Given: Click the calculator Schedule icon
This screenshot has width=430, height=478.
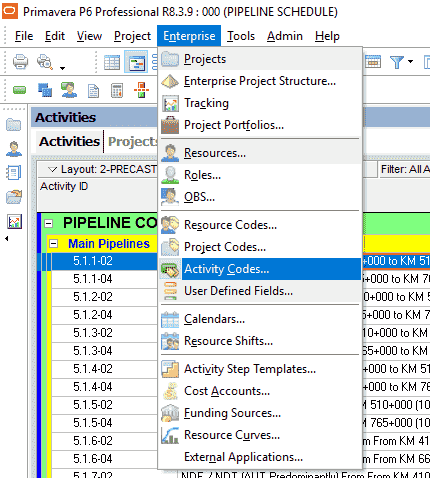Looking at the screenshot, I should [117, 91].
